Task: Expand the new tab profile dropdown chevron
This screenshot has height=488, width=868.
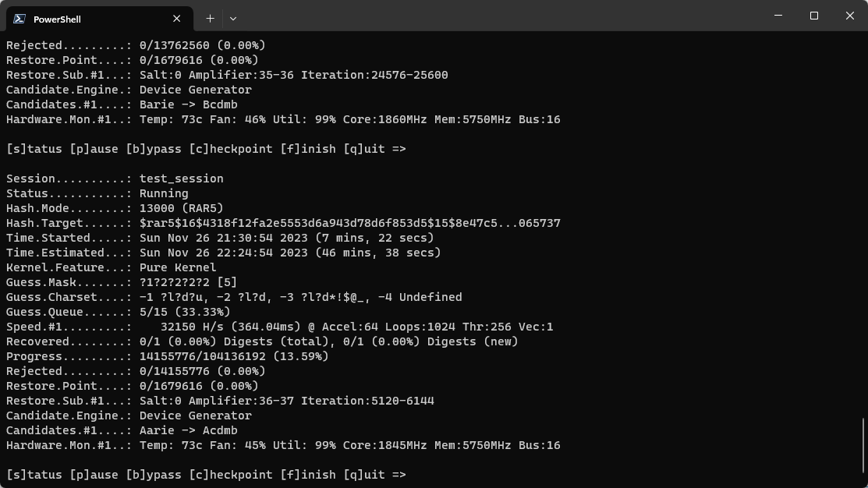Action: [233, 18]
